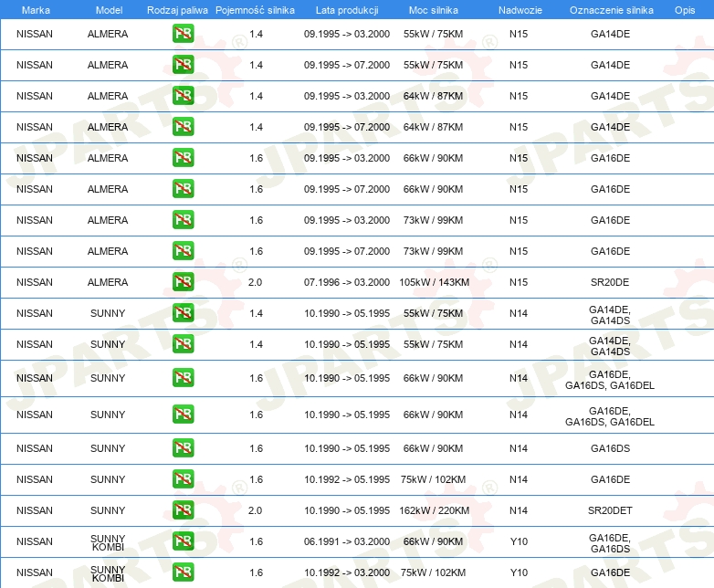Screen dimensions: 714x588
Task: Click fuel icon in Sunny N14 75kW row
Action: (183, 478)
